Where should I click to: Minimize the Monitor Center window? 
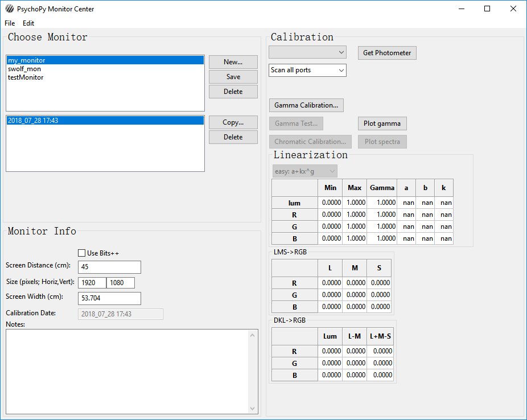point(462,9)
